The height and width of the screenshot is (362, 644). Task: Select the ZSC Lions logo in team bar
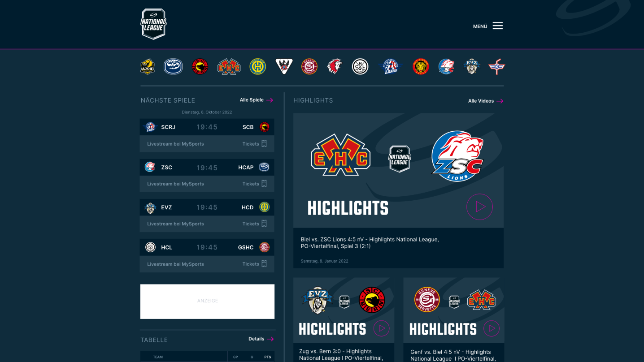(x=446, y=67)
